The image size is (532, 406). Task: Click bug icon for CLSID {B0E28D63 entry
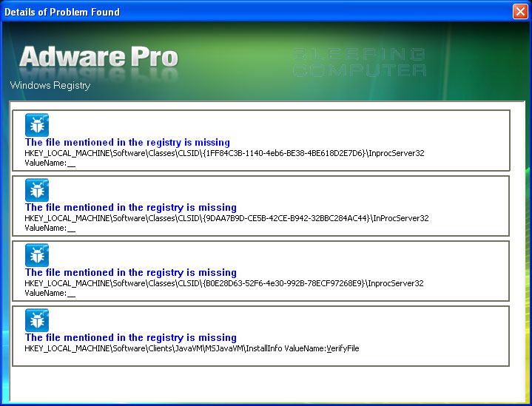tap(37, 255)
